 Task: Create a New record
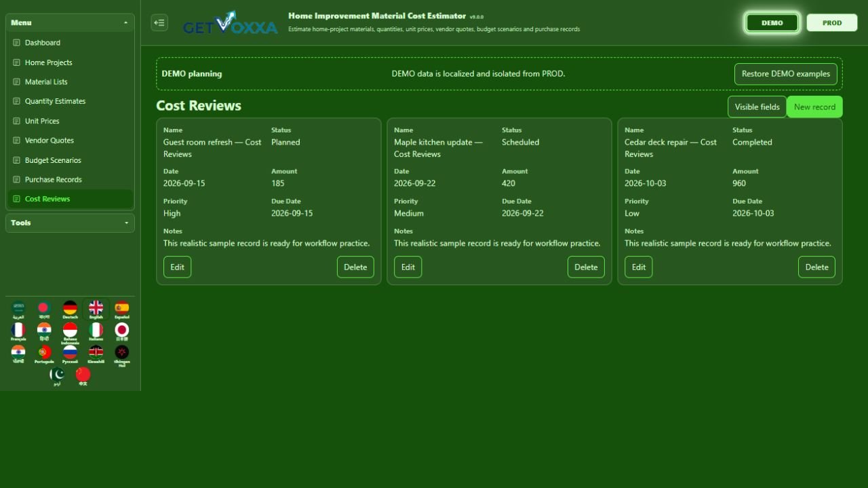tap(814, 107)
